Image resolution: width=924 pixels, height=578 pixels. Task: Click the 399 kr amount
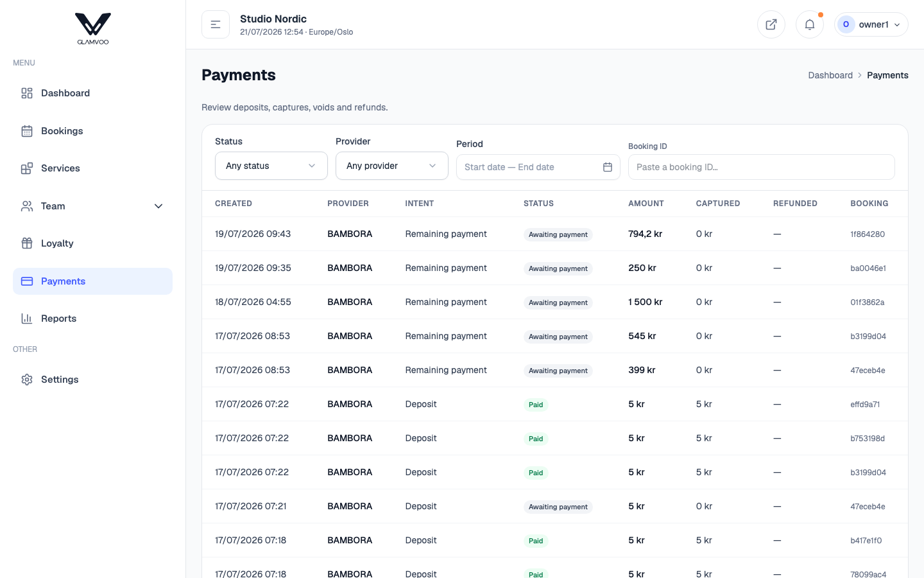point(642,370)
